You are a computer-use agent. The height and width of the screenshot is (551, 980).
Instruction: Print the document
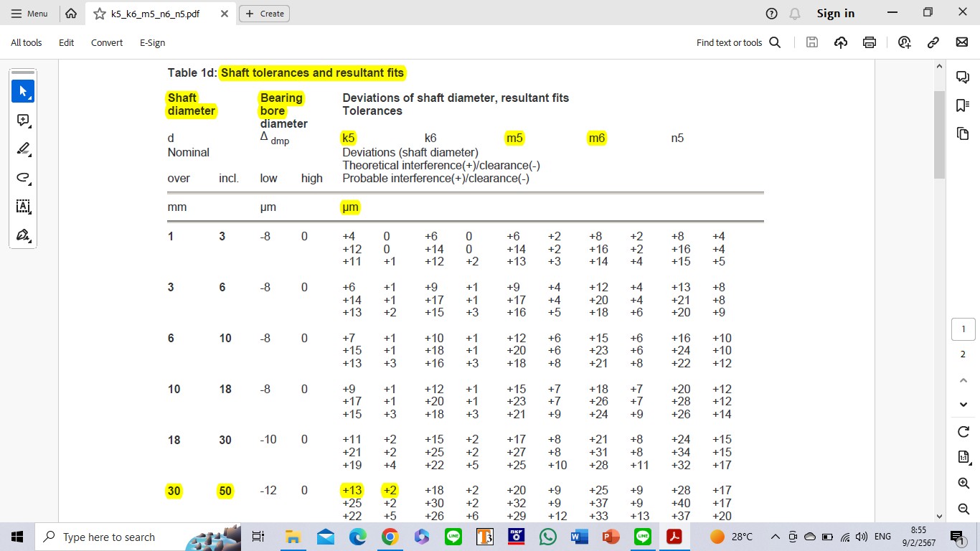[870, 42]
